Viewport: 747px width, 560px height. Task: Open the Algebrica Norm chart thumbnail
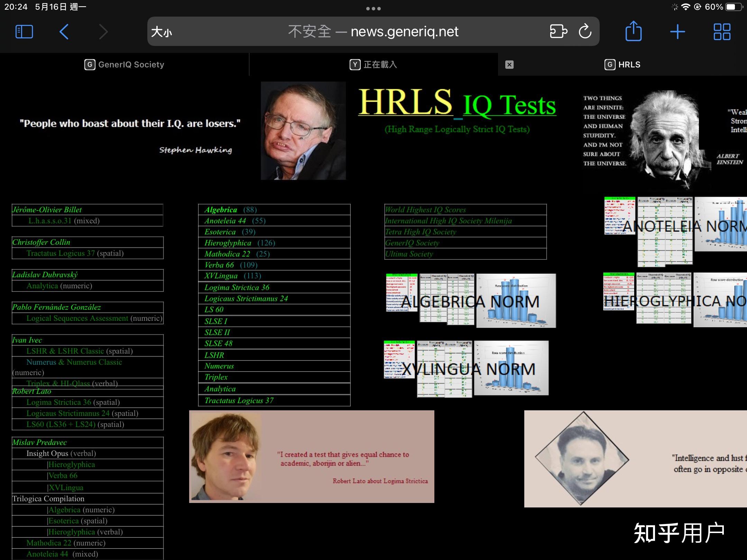click(x=470, y=301)
